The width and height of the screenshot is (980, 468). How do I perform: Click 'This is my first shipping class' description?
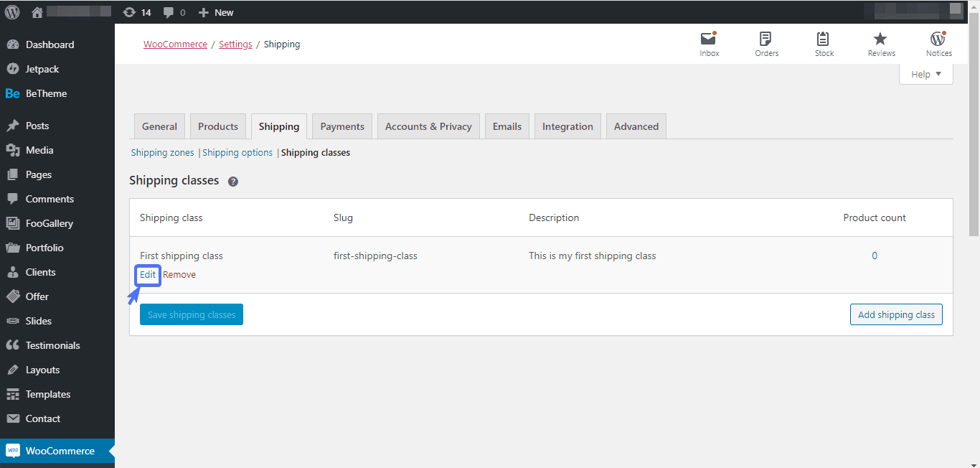point(593,256)
